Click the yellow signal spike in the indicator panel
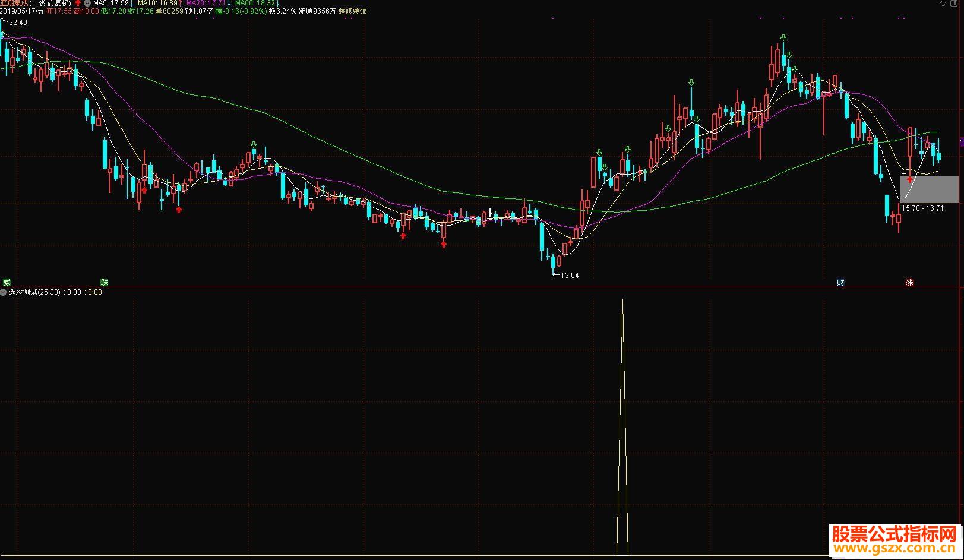 pyautogui.click(x=622, y=428)
